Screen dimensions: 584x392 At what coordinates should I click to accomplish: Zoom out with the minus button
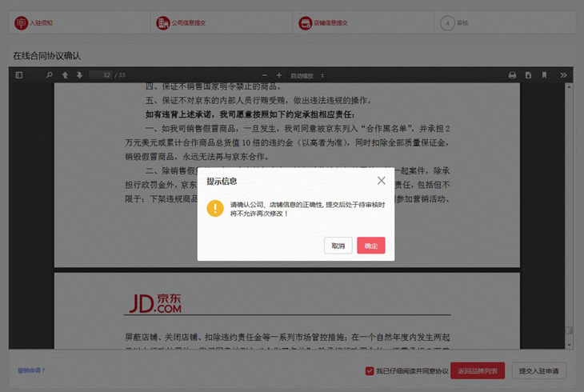tap(265, 75)
